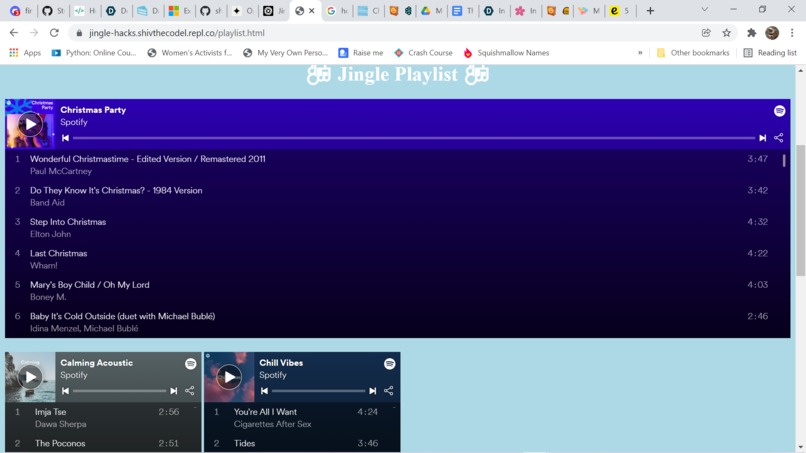Image resolution: width=806 pixels, height=453 pixels.
Task: Open the Extensions puzzle icon
Action: [x=752, y=33]
